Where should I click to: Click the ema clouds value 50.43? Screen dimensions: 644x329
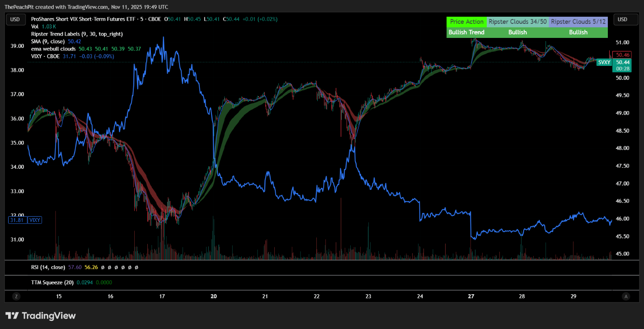tap(85, 49)
